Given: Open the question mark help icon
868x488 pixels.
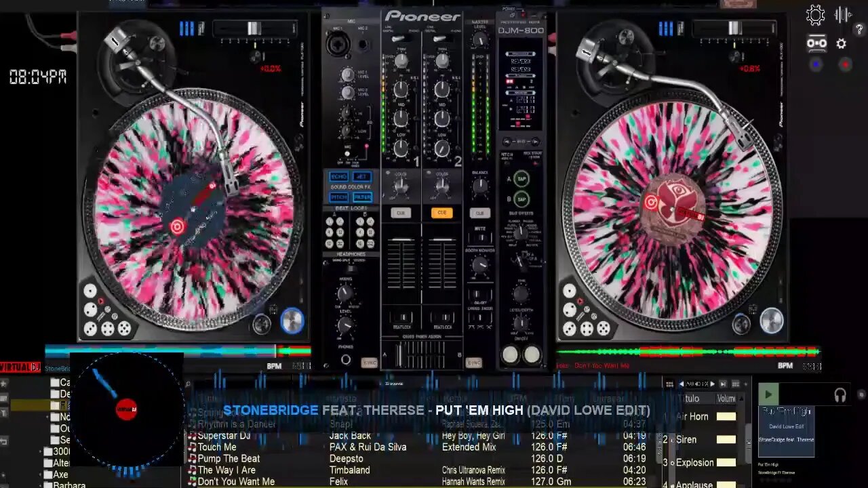Looking at the screenshot, I should 859,30.
